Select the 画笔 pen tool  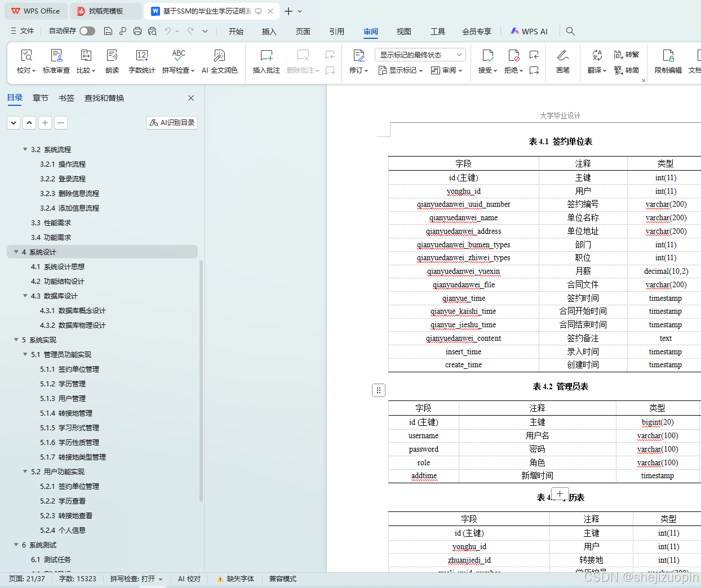pyautogui.click(x=562, y=61)
